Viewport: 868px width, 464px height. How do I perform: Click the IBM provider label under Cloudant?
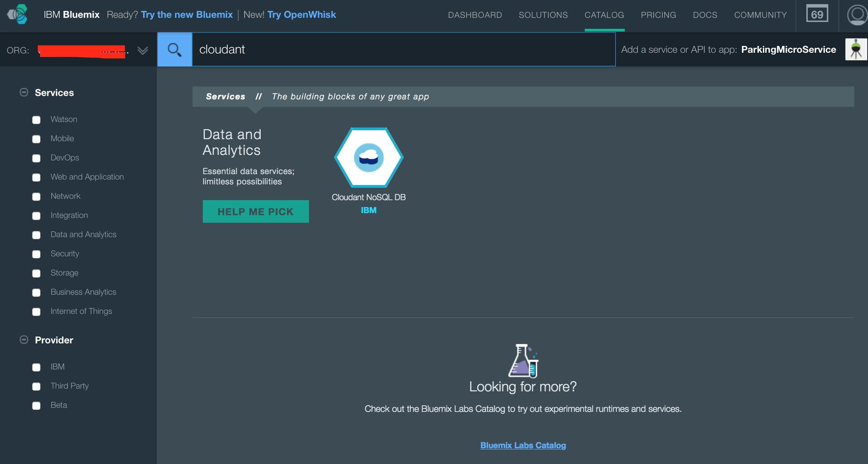[368, 210]
